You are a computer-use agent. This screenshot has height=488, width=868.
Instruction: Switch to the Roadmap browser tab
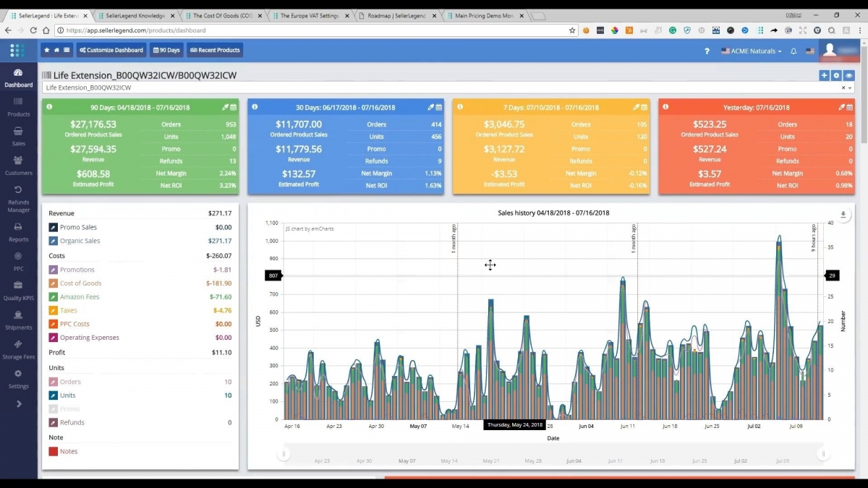(x=398, y=15)
